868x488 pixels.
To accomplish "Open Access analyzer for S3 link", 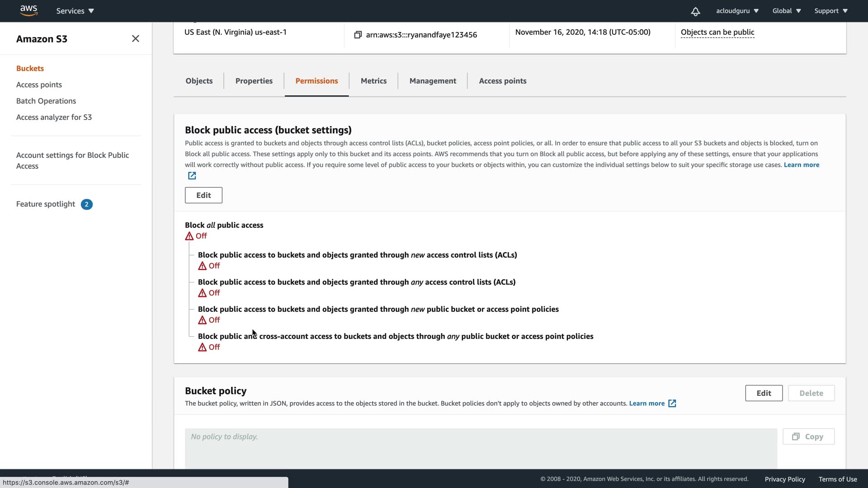I will (54, 117).
